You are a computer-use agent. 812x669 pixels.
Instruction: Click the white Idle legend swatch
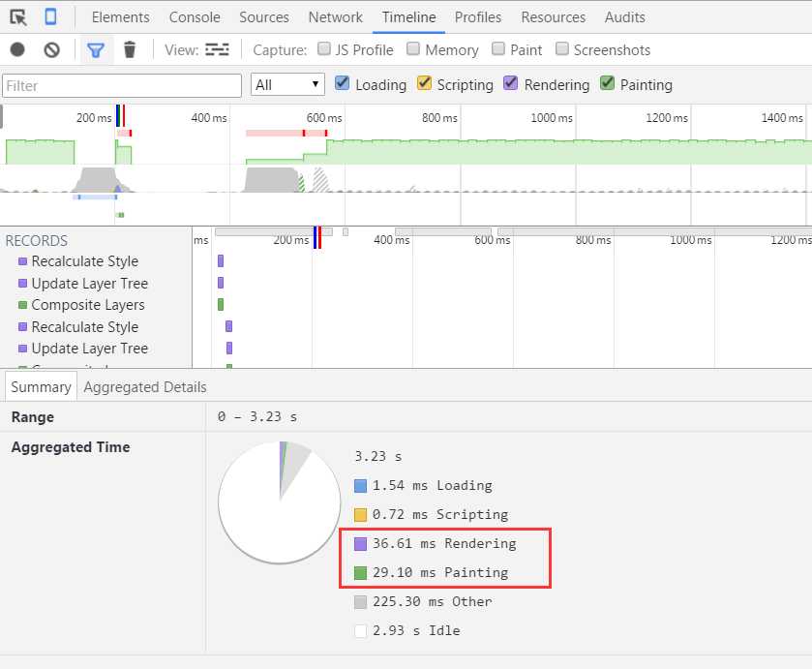click(360, 631)
